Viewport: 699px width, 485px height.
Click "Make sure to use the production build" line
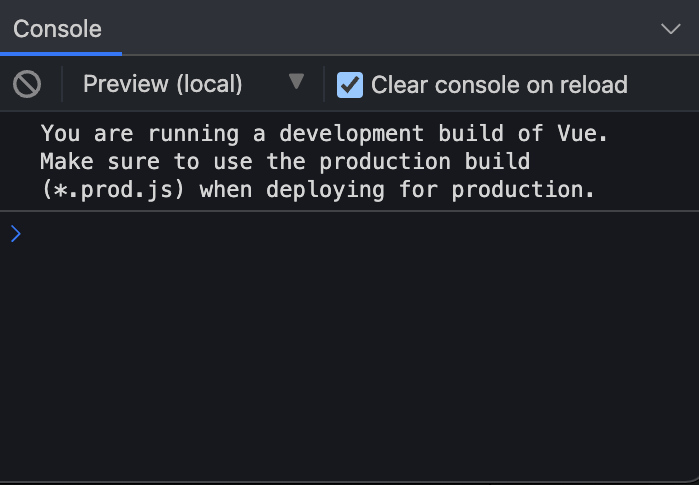tap(285, 161)
